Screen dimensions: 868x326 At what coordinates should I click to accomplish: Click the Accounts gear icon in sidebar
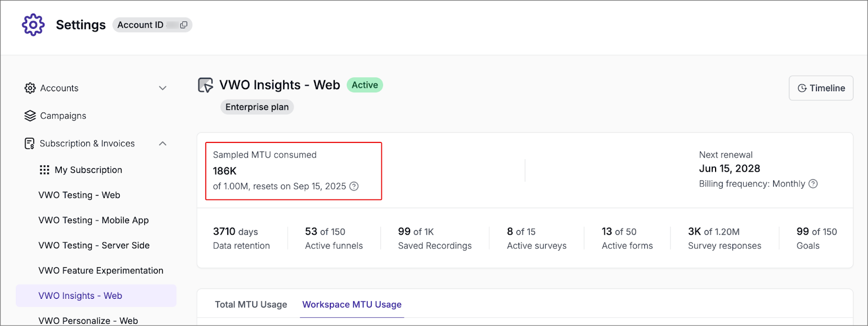[30, 88]
